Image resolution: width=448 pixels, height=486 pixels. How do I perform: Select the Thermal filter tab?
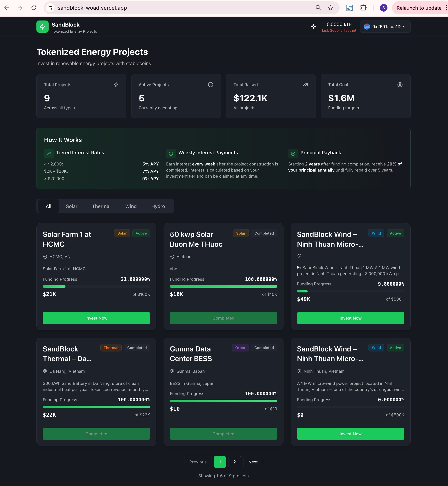[101, 206]
